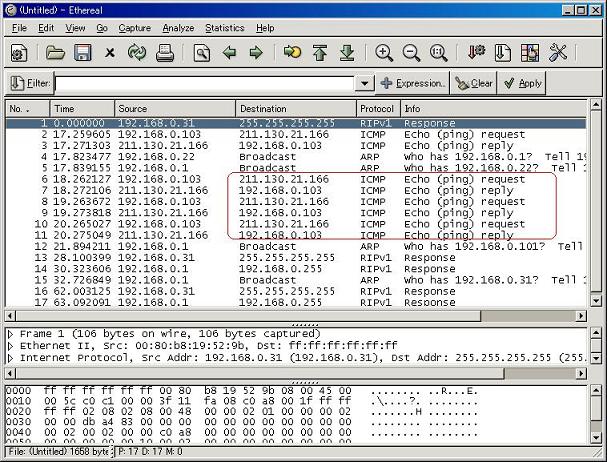Image resolution: width=607 pixels, height=462 pixels.
Task: Select packet 14 RIPv1 to 192.168.0.255
Action: 296,269
